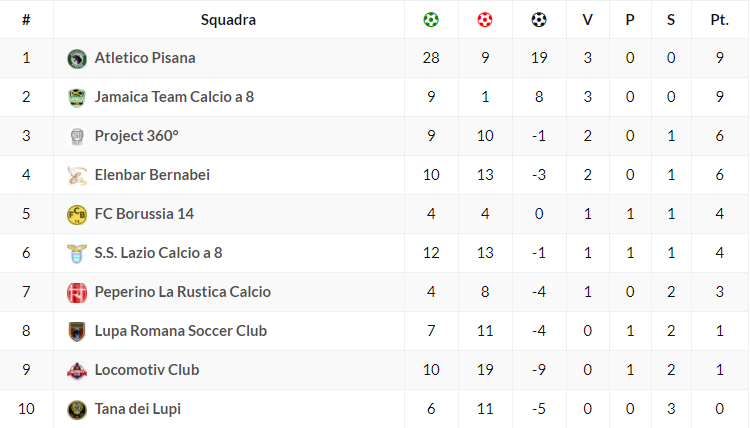This screenshot has width=750, height=428.
Task: Click the Elenbar Bernabei team logo
Action: (x=77, y=175)
